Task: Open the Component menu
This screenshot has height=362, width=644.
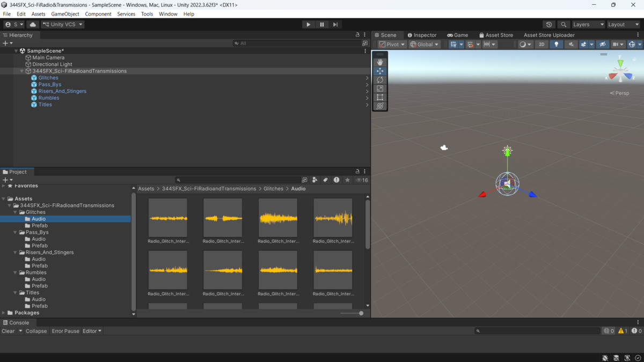Action: pos(98,14)
